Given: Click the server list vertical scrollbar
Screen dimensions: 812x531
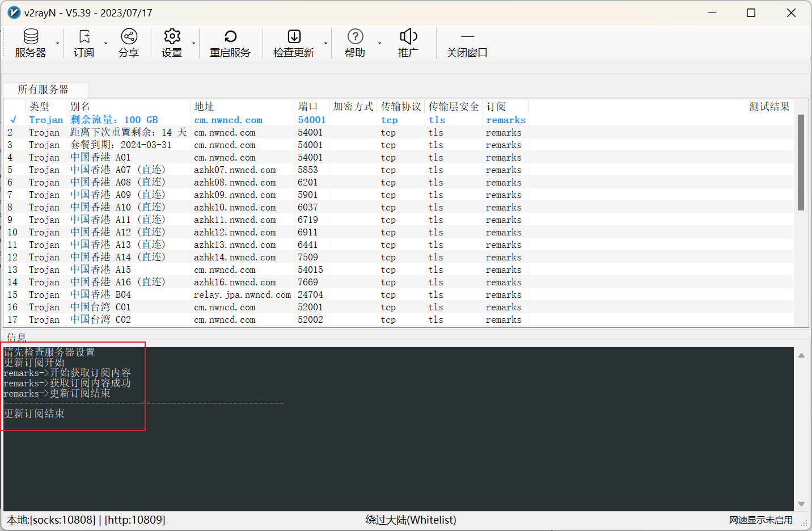Looking at the screenshot, I should click(x=801, y=162).
